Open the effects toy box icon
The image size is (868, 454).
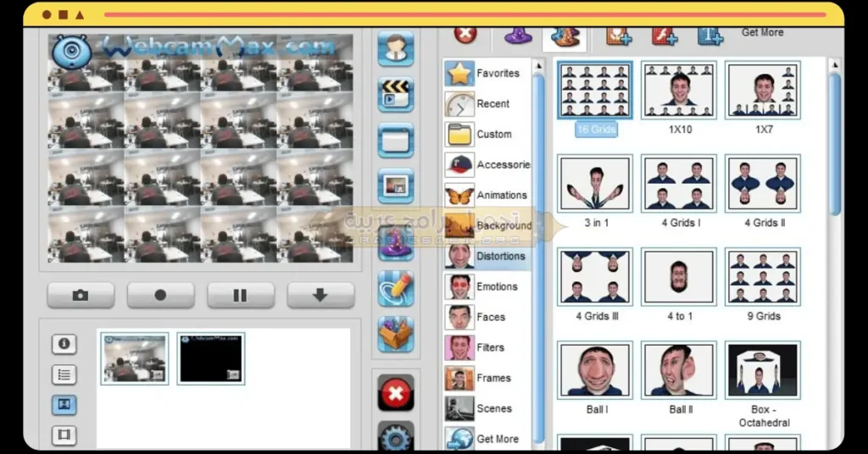(x=396, y=334)
